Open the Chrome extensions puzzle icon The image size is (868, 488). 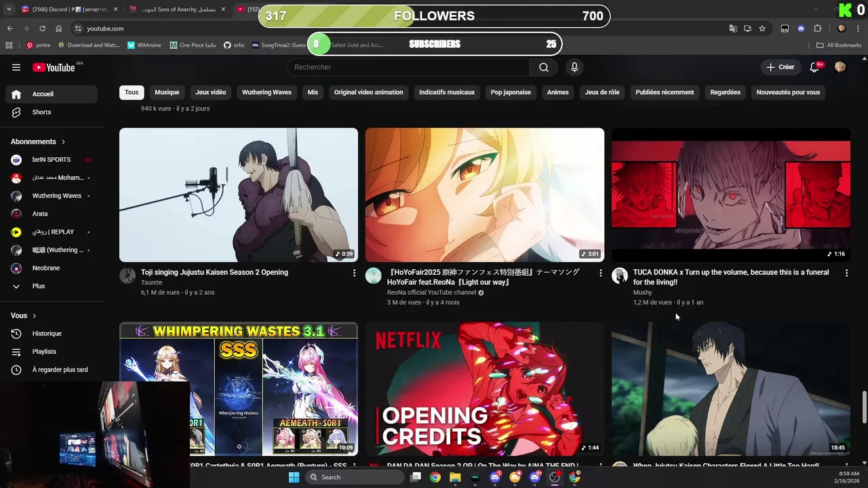[817, 28]
